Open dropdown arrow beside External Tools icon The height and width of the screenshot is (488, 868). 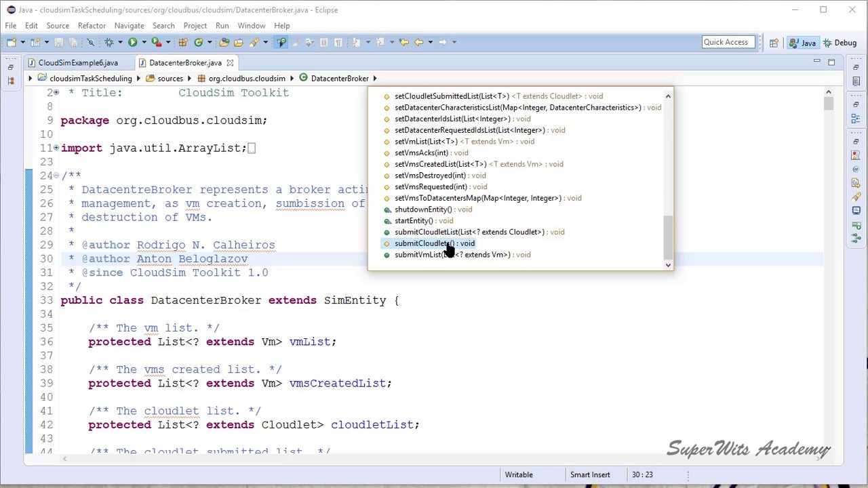168,42
